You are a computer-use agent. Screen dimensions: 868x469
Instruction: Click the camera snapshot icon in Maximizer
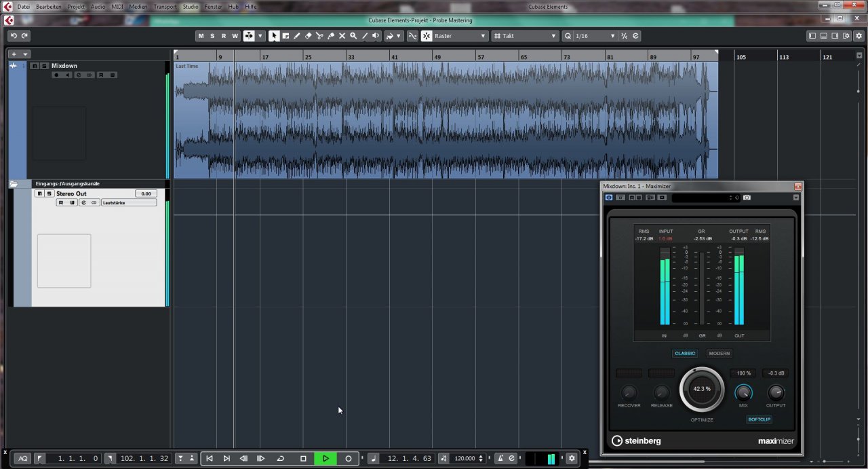[x=747, y=198]
